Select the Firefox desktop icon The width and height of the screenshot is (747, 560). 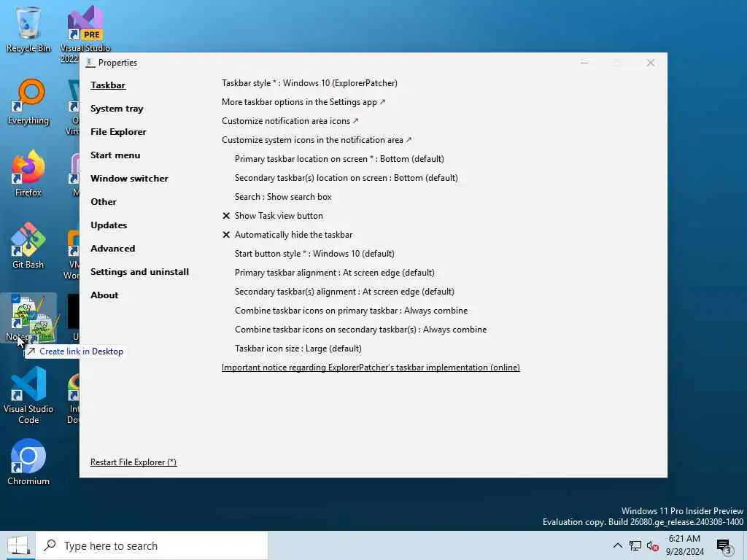(28, 174)
